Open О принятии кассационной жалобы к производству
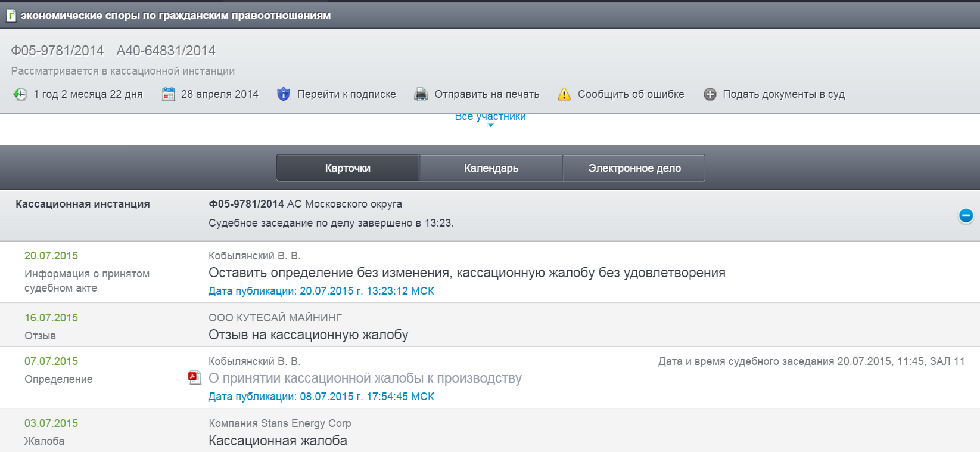980x452 pixels. tap(365, 379)
